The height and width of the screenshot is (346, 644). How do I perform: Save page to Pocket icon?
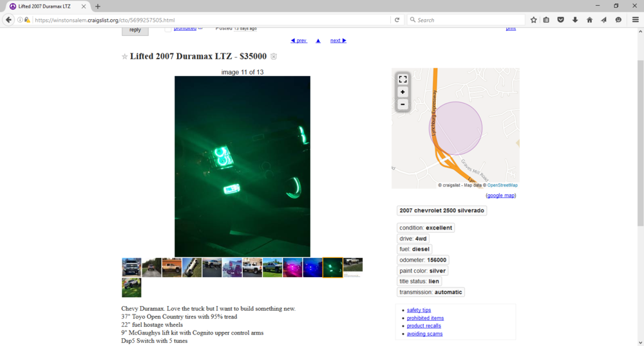point(561,20)
